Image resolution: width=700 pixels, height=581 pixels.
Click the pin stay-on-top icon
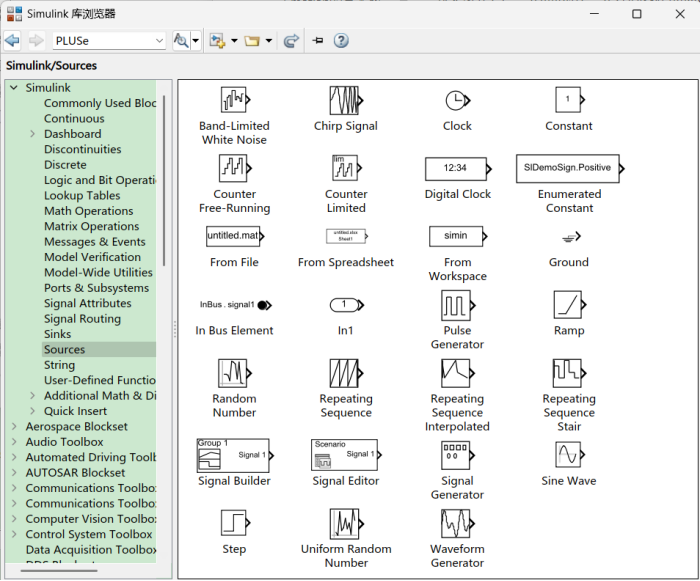(x=318, y=41)
